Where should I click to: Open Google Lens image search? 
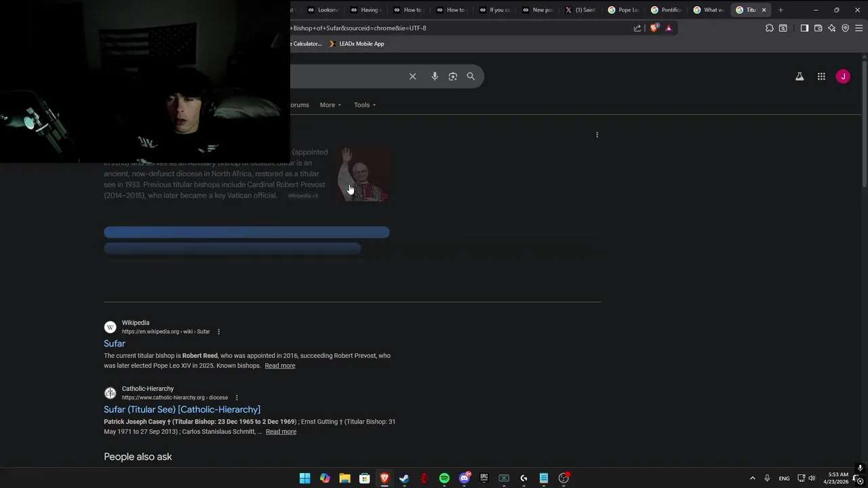pos(453,77)
